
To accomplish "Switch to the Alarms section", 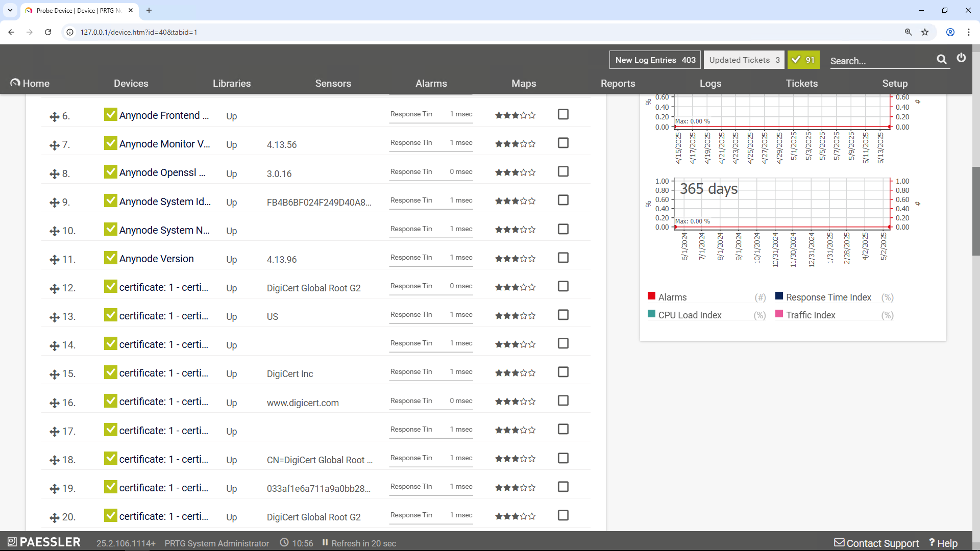I will click(x=431, y=83).
